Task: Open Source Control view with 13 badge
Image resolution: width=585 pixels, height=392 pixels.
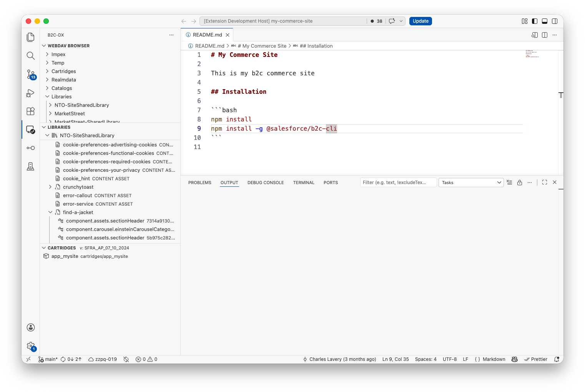Action: tap(31, 74)
